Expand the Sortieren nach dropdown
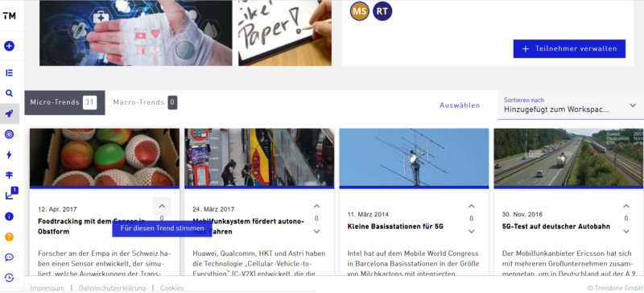 pyautogui.click(x=571, y=105)
